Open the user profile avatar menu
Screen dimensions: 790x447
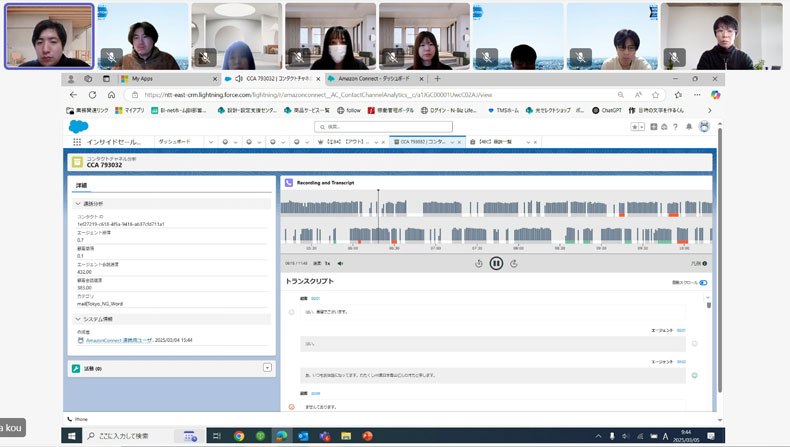pyautogui.click(x=704, y=126)
